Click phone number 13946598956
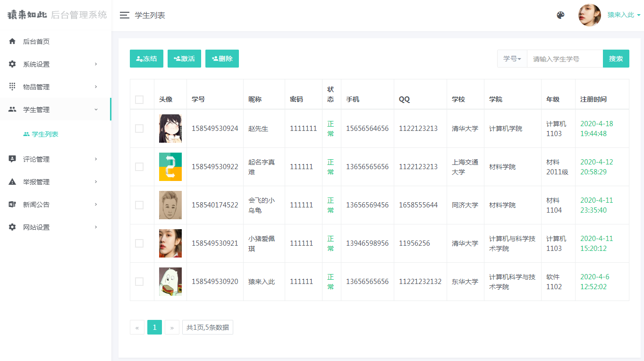The width and height of the screenshot is (644, 361). coord(367,243)
